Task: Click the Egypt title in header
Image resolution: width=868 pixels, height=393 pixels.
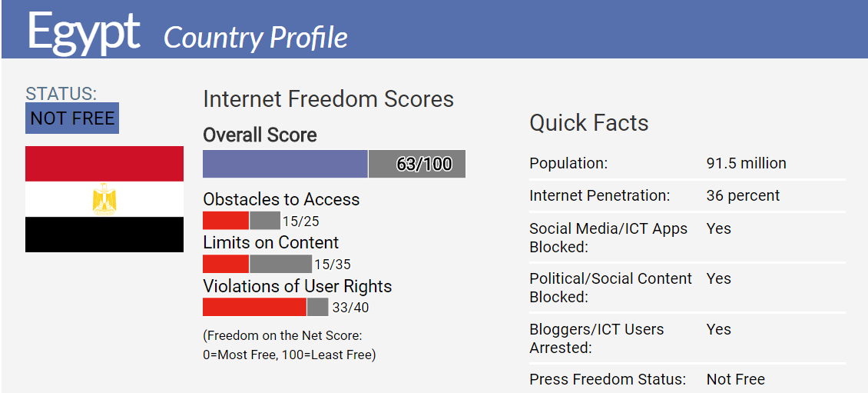Action: tap(84, 31)
